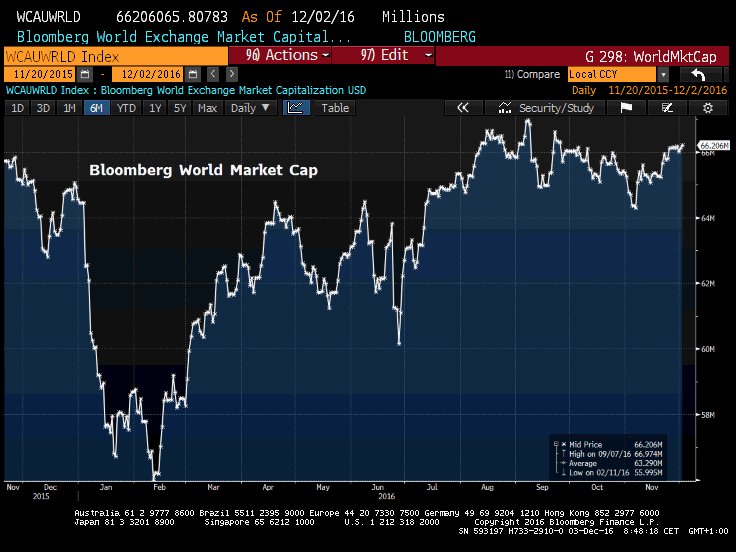736x552 pixels.
Task: Click the start date field 11/20/2015
Action: click(42, 74)
